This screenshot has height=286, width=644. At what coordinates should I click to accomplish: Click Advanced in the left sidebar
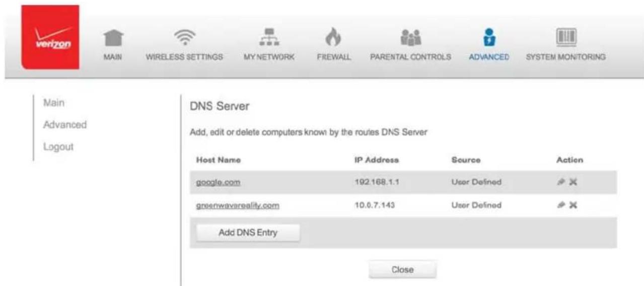(65, 124)
